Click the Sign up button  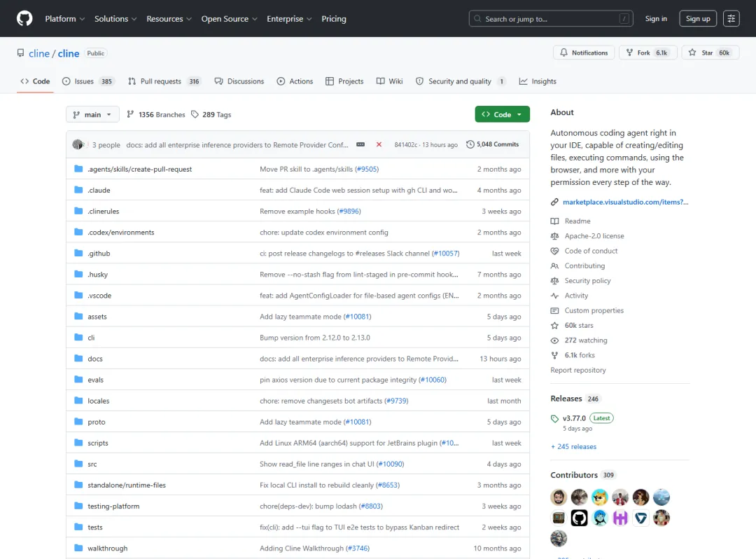point(698,19)
